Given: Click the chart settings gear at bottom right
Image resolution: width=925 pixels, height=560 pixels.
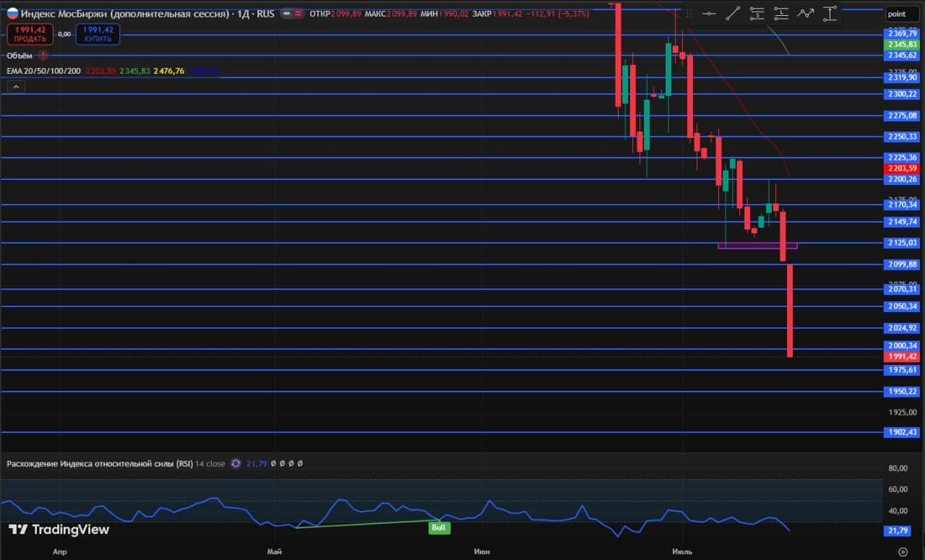Looking at the screenshot, I should pos(903,552).
